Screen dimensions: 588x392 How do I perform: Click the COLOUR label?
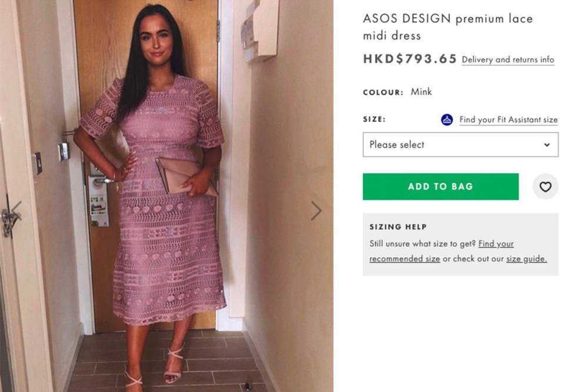tap(383, 92)
